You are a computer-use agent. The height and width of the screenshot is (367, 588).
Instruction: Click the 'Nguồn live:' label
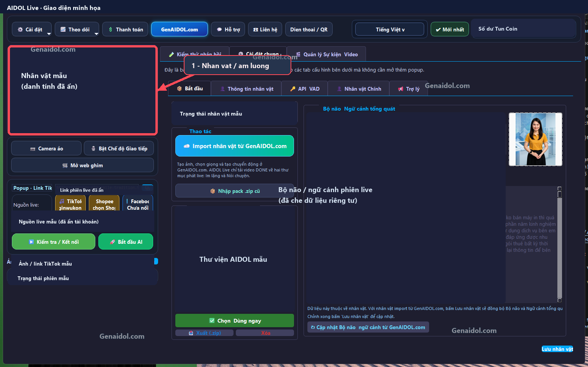coord(26,205)
